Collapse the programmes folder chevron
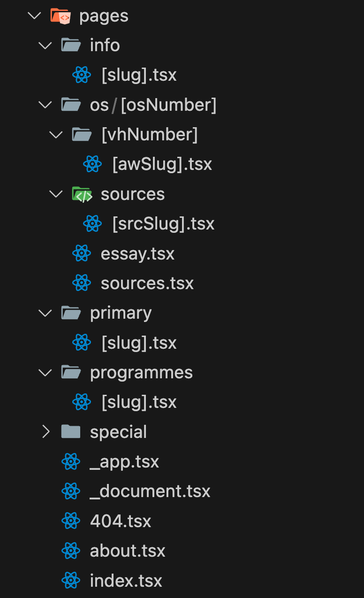The image size is (364, 598). 45,372
